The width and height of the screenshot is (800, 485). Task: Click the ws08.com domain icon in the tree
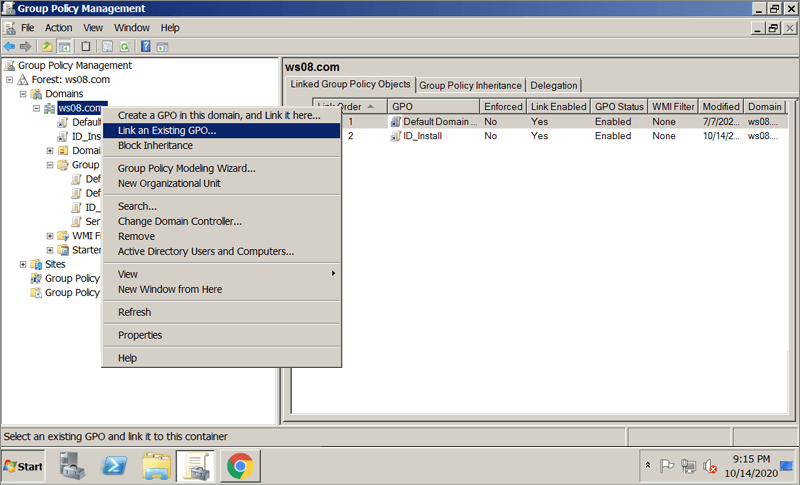(49, 108)
